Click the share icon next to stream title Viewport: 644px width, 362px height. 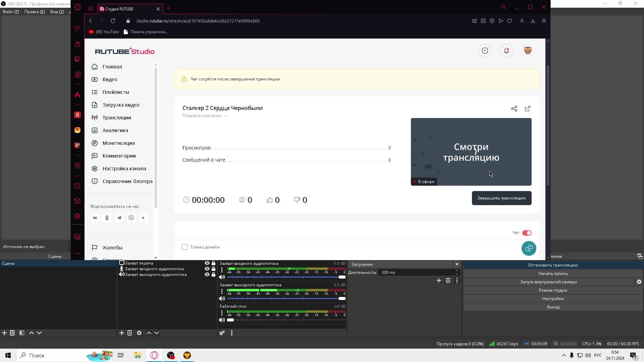tap(514, 109)
